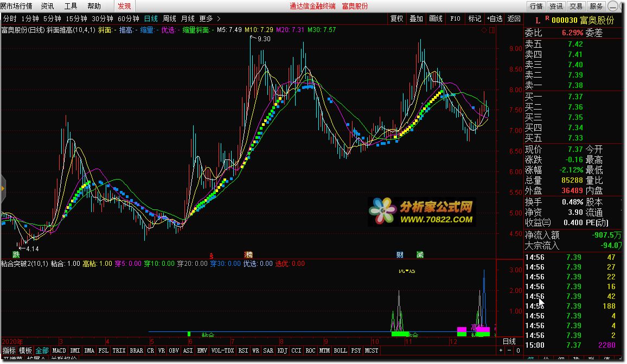The image size is (627, 364).
Task: Click the L marker beside stock code 000030
Action: click(538, 21)
